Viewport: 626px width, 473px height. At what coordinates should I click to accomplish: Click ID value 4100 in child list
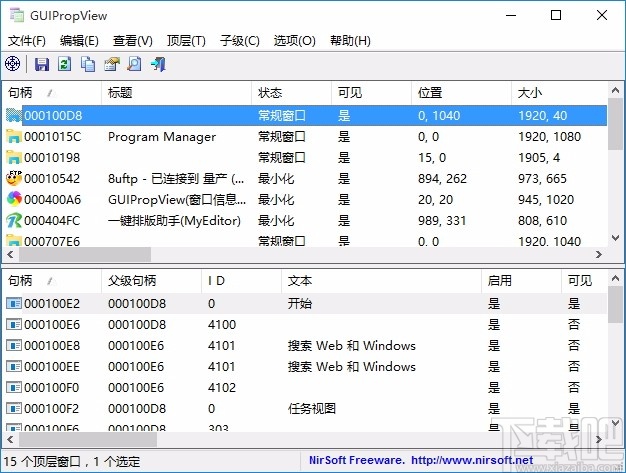[x=222, y=325]
